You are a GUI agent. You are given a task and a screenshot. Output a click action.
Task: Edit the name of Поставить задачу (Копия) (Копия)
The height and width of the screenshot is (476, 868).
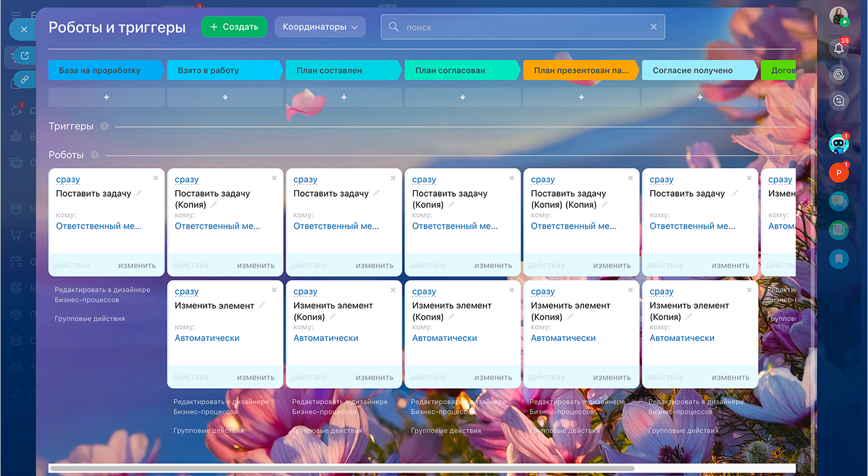(x=605, y=205)
